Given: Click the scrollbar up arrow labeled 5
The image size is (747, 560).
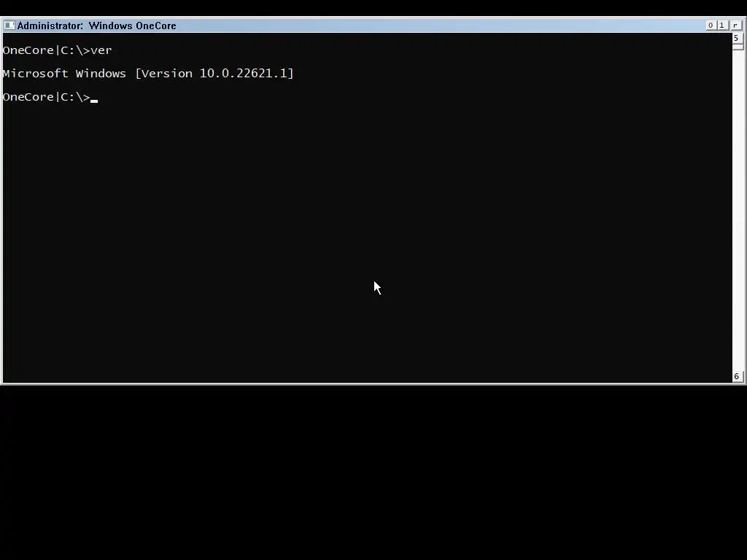Looking at the screenshot, I should [737, 38].
